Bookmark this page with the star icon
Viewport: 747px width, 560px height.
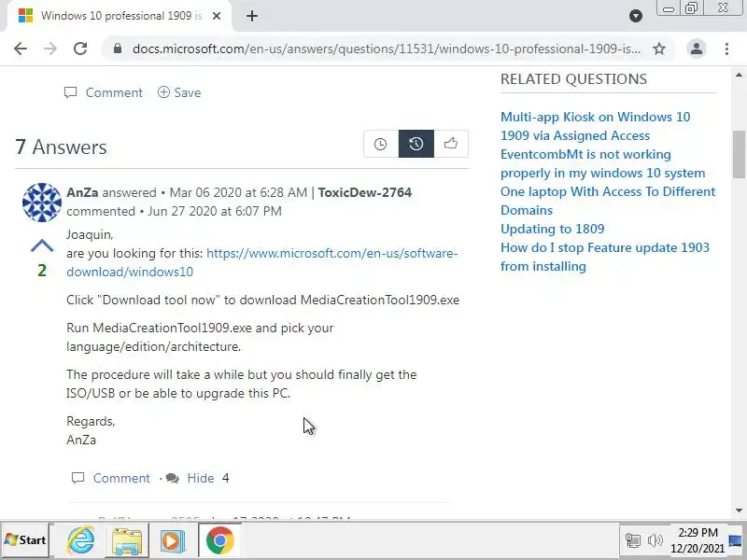click(x=659, y=49)
